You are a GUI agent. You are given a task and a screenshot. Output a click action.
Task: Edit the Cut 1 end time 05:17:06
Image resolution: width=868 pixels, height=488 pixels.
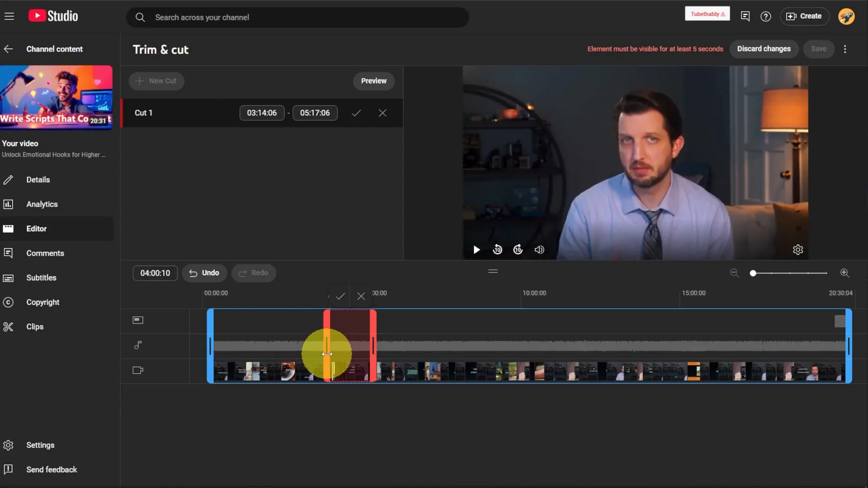[x=315, y=113]
